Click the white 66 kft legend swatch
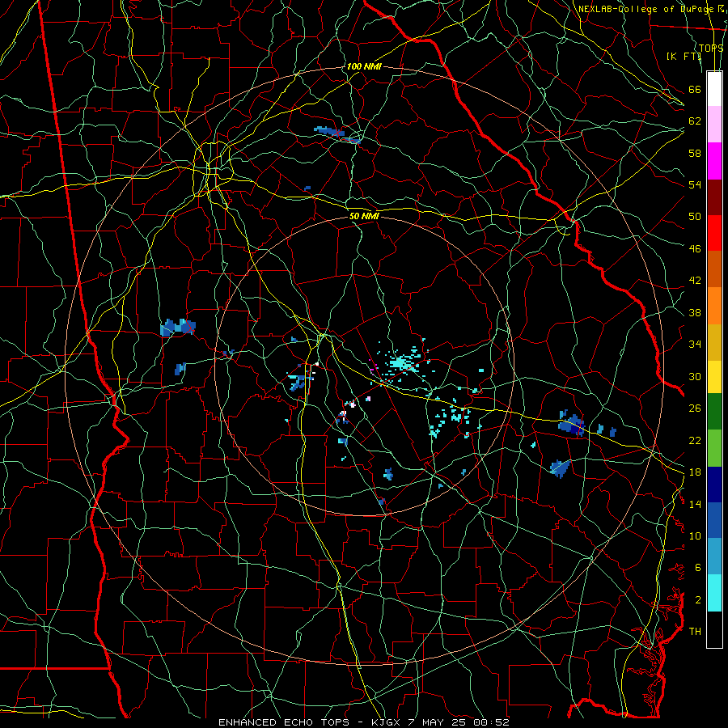The image size is (728, 728). pyautogui.click(x=714, y=89)
